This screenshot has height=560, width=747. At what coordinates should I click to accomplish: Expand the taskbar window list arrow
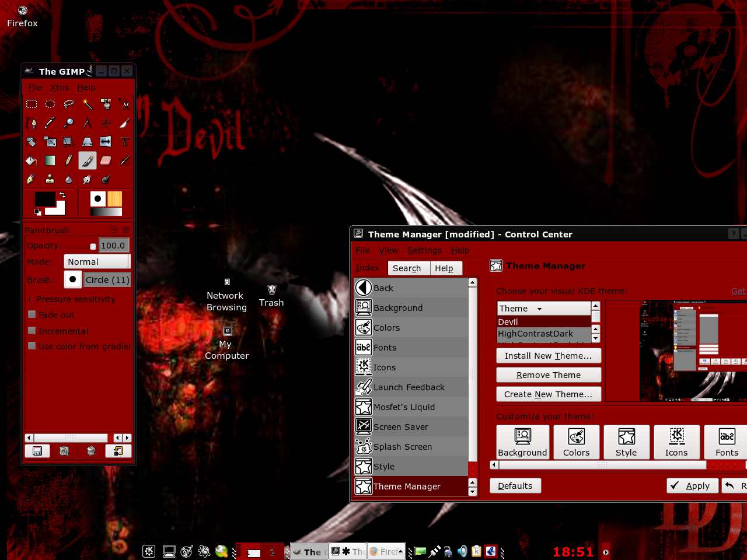click(x=400, y=551)
